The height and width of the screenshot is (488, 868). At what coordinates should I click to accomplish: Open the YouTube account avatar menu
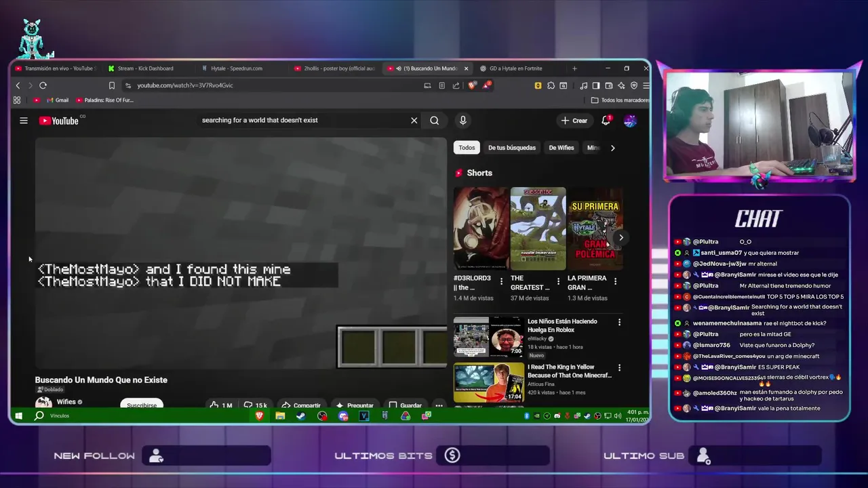point(630,121)
